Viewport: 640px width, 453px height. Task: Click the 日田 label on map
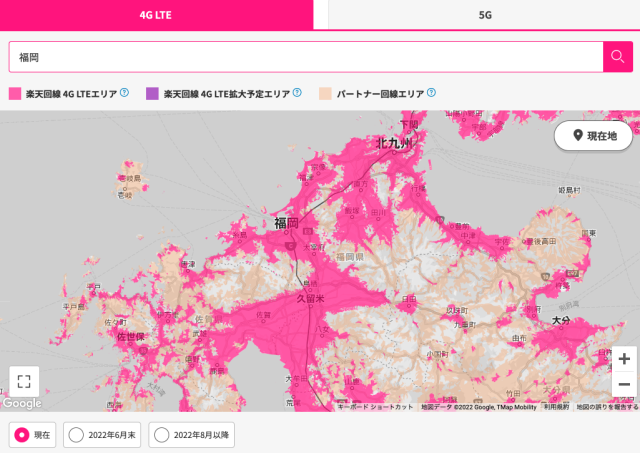409,299
